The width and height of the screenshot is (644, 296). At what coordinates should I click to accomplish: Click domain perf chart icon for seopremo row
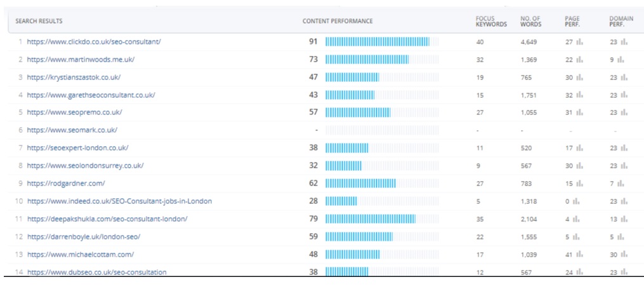click(624, 112)
